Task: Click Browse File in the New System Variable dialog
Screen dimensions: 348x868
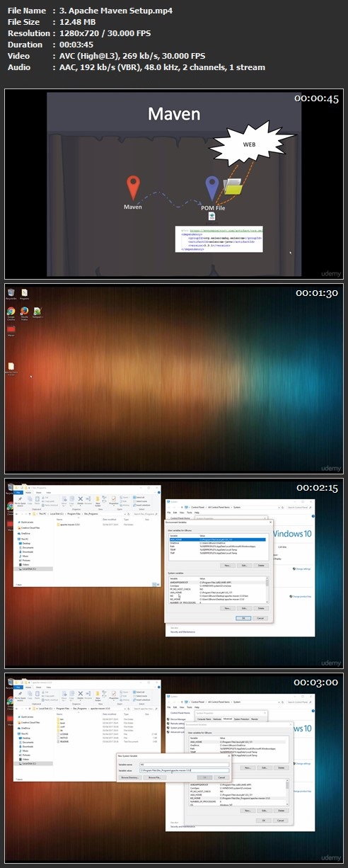Action: coord(155,777)
